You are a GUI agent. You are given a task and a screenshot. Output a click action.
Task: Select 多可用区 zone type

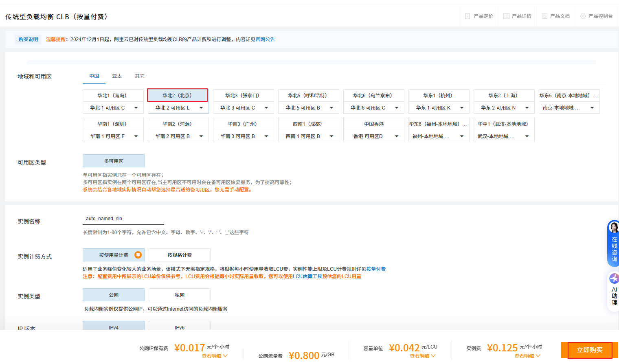coord(114,161)
